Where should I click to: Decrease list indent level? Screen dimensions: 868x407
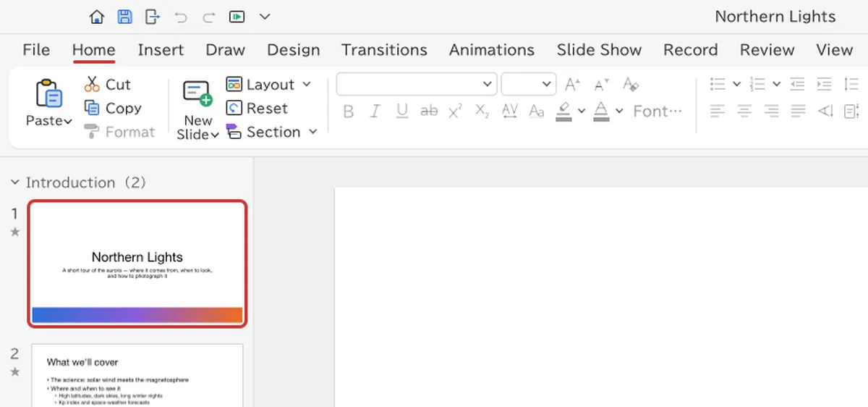pos(797,84)
